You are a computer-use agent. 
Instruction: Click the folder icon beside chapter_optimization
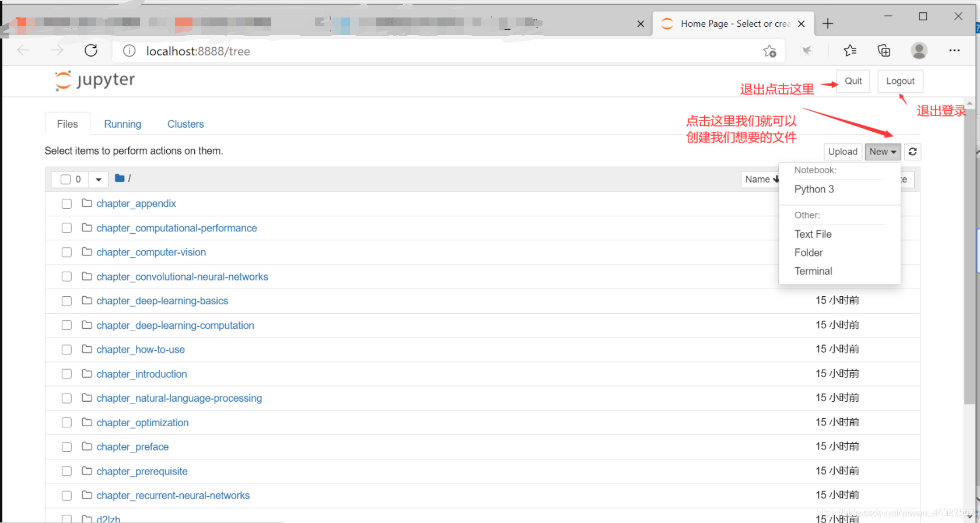click(x=87, y=422)
